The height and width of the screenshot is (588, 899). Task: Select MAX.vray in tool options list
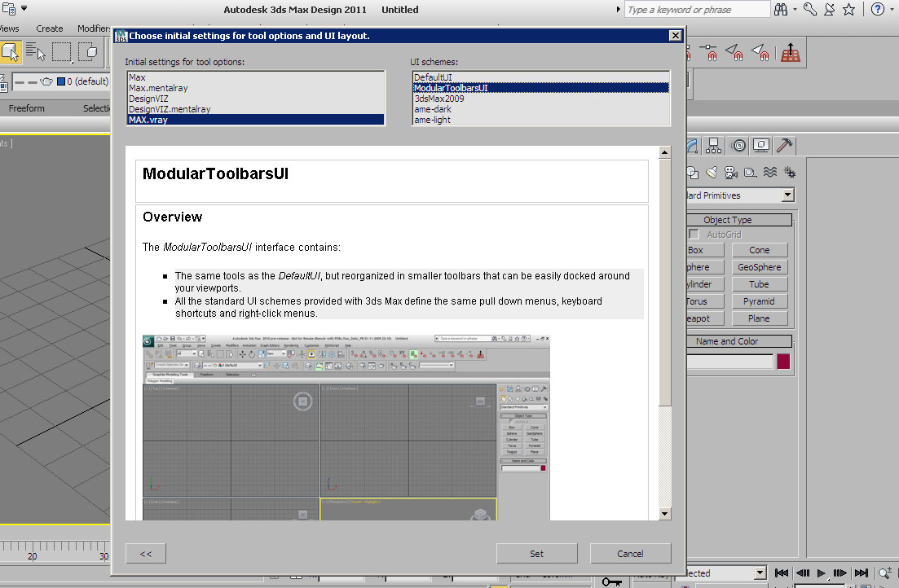click(256, 119)
